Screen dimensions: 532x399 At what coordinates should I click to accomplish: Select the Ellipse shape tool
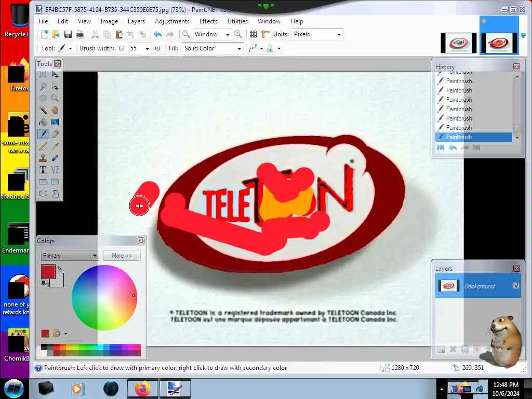(43, 194)
